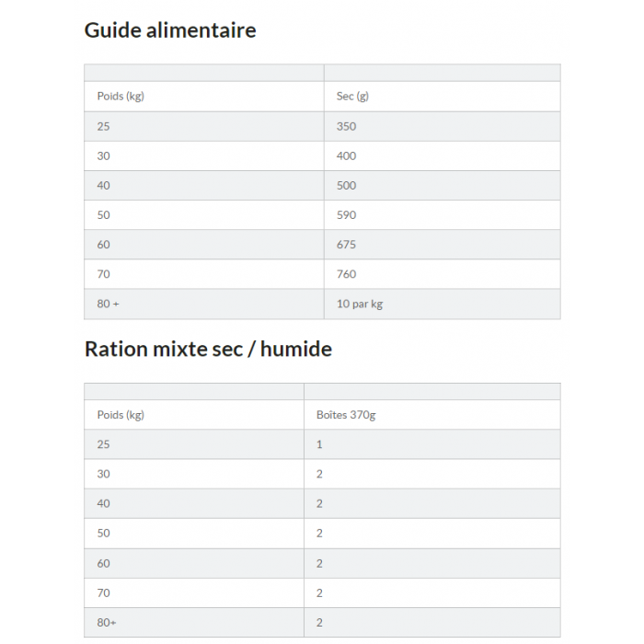Click the 590 value cell
Screen dimensions: 644x644
point(346,214)
